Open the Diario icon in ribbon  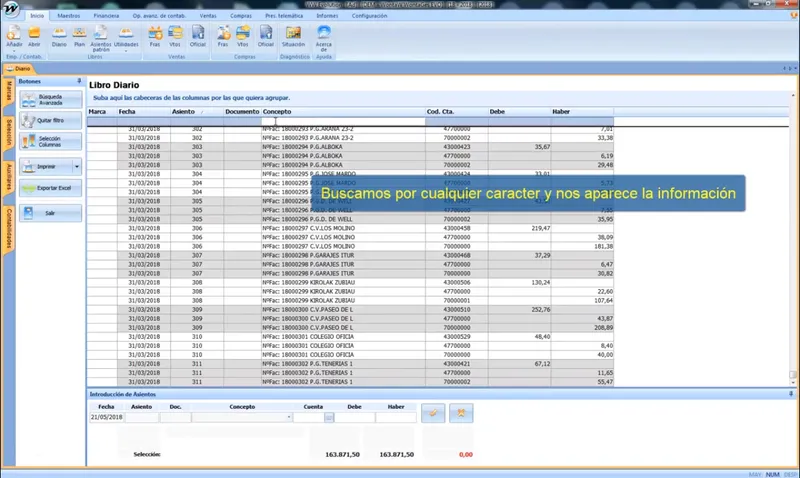(x=59, y=37)
